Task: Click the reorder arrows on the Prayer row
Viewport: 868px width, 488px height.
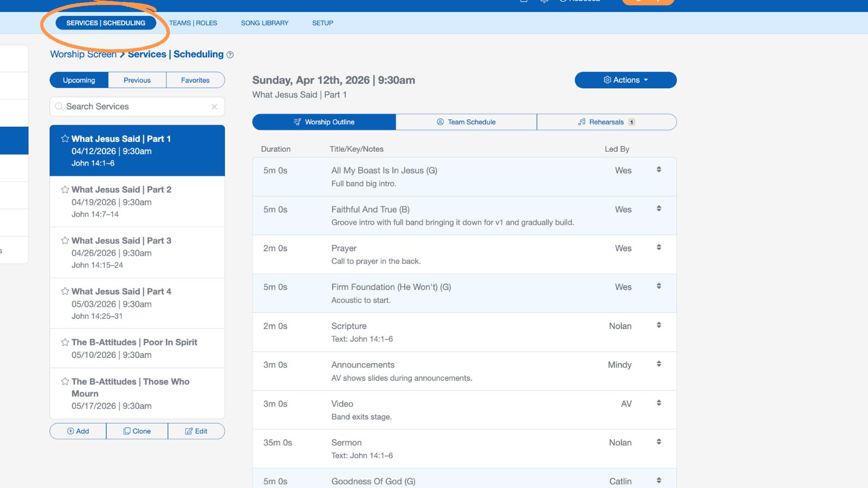Action: coord(659,247)
